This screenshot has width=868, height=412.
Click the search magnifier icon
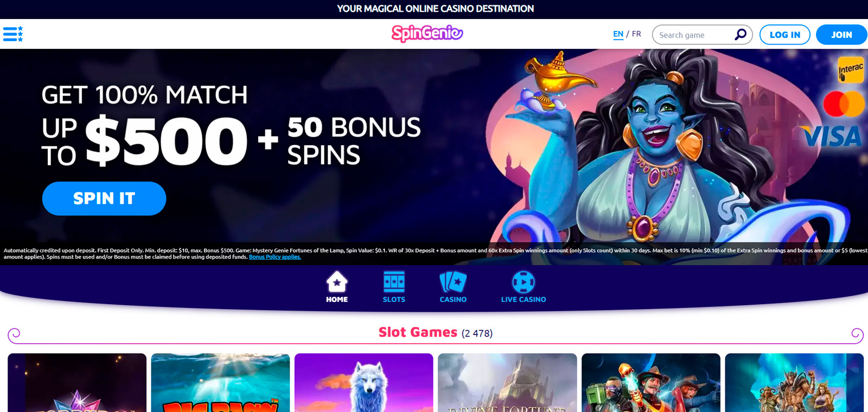click(740, 35)
